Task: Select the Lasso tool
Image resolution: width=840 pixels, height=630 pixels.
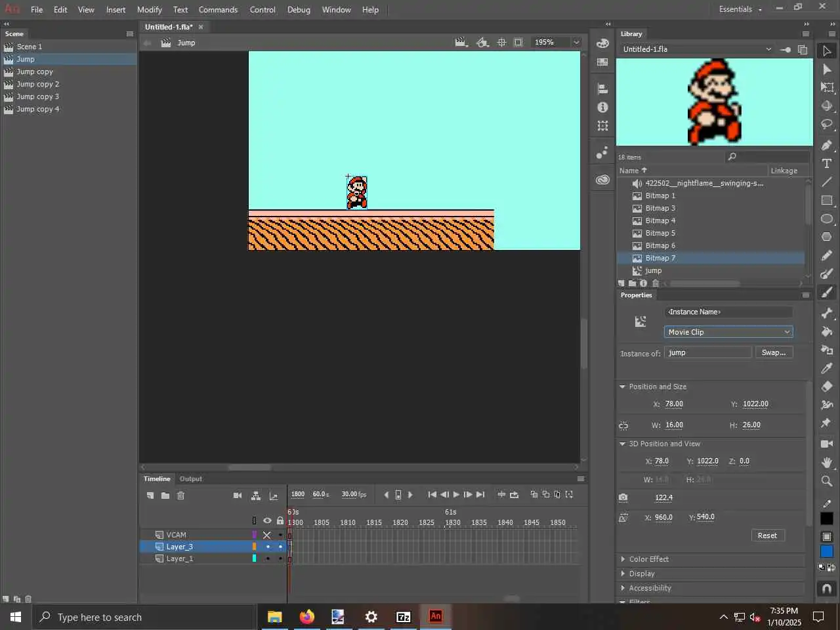Action: pos(827,124)
